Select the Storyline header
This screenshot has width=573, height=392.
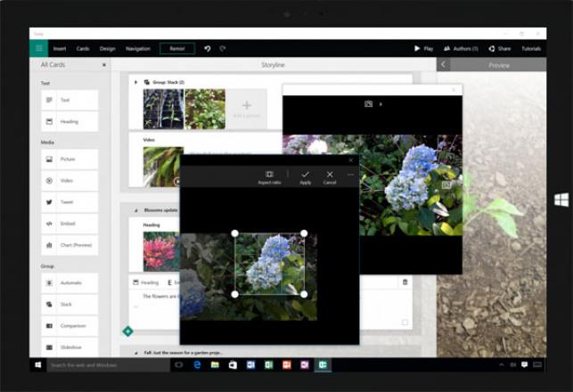pos(273,65)
